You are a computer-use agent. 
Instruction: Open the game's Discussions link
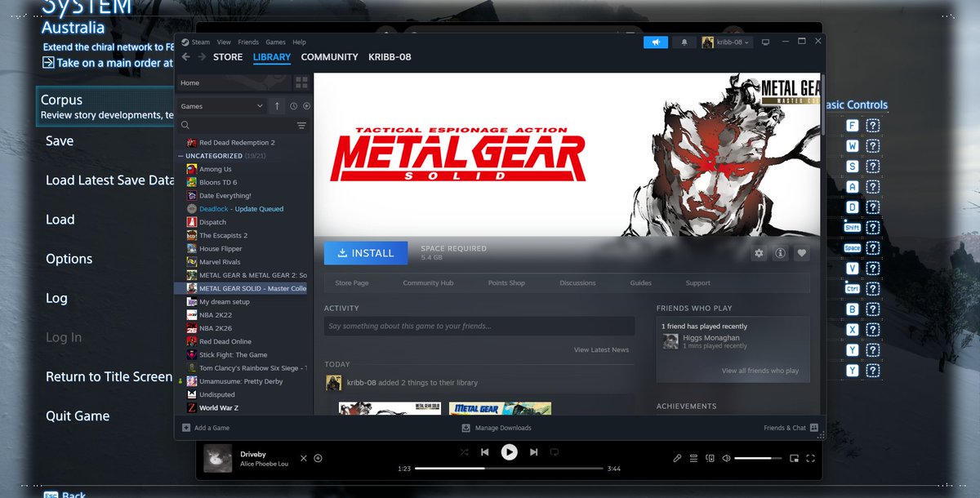tap(577, 283)
